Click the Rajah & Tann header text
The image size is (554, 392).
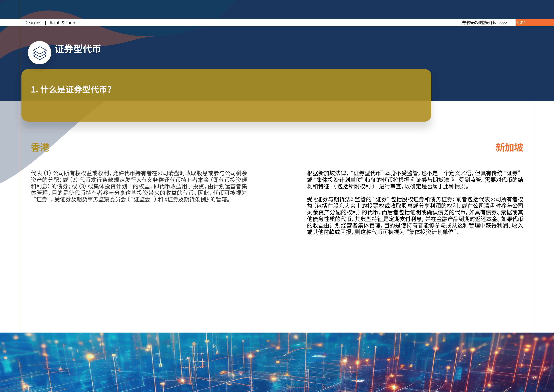[62, 23]
